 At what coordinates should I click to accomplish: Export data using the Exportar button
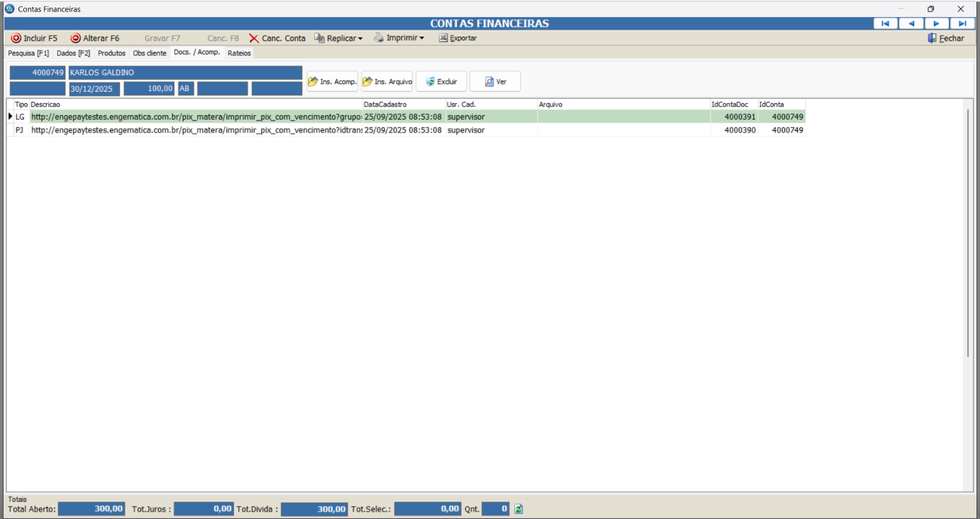(458, 38)
